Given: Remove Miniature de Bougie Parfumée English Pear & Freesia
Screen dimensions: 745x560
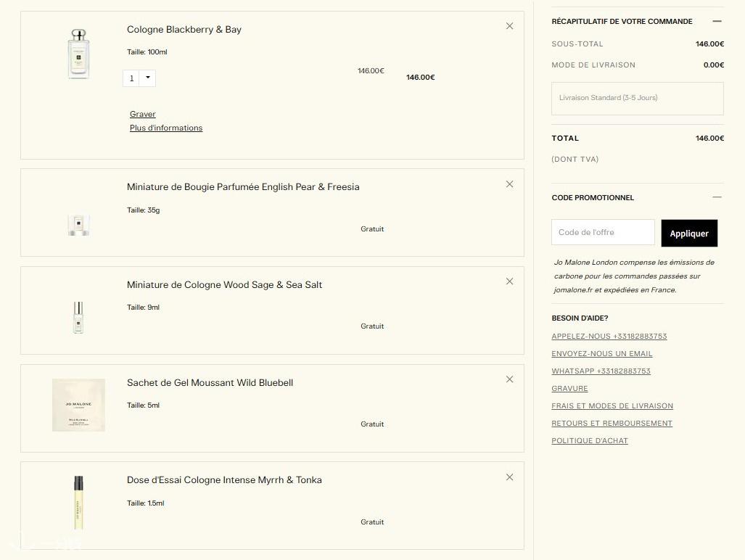Looking at the screenshot, I should pos(509,184).
